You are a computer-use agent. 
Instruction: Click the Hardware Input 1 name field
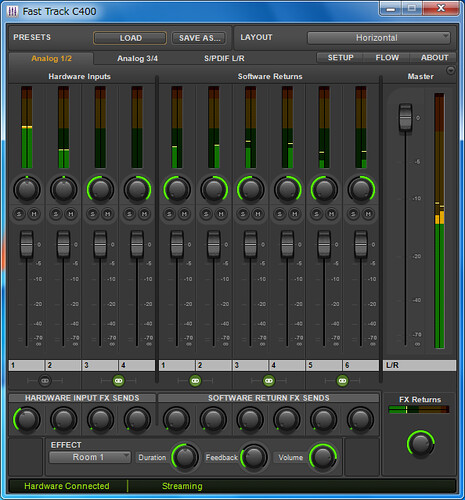point(27,365)
